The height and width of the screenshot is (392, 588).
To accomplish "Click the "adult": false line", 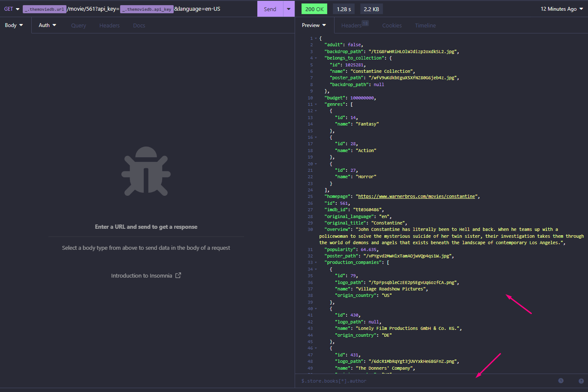I will (344, 45).
